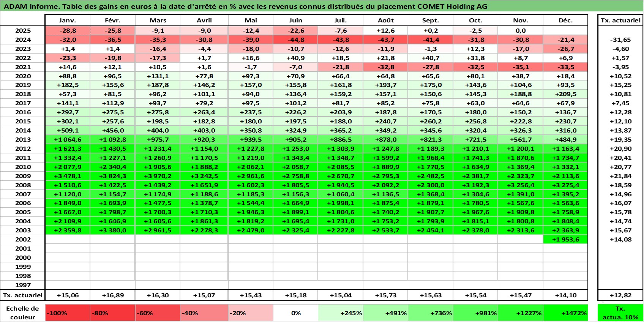Click the Déc. actuarial rate +14,10
Viewport: 644px width, 322px height.
click(565, 295)
